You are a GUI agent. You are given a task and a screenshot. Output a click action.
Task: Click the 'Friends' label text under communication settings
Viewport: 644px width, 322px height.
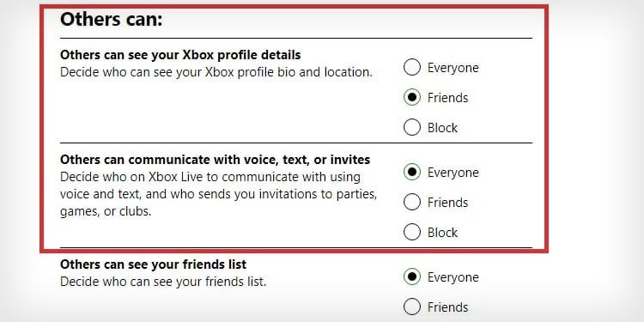click(447, 203)
